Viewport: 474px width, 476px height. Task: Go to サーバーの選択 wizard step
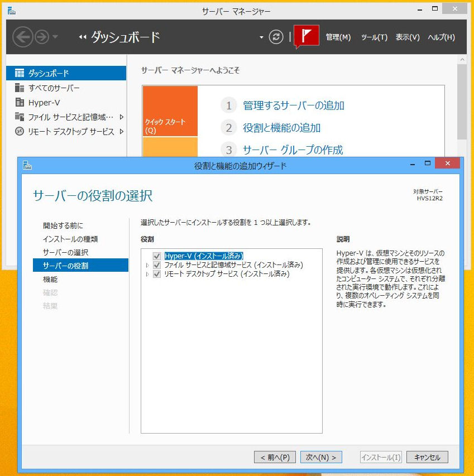(65, 253)
